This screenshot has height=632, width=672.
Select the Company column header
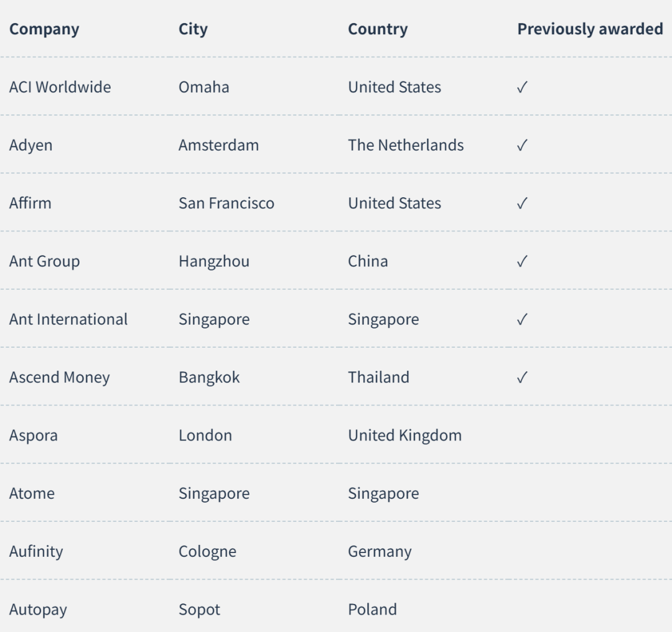coord(44,30)
